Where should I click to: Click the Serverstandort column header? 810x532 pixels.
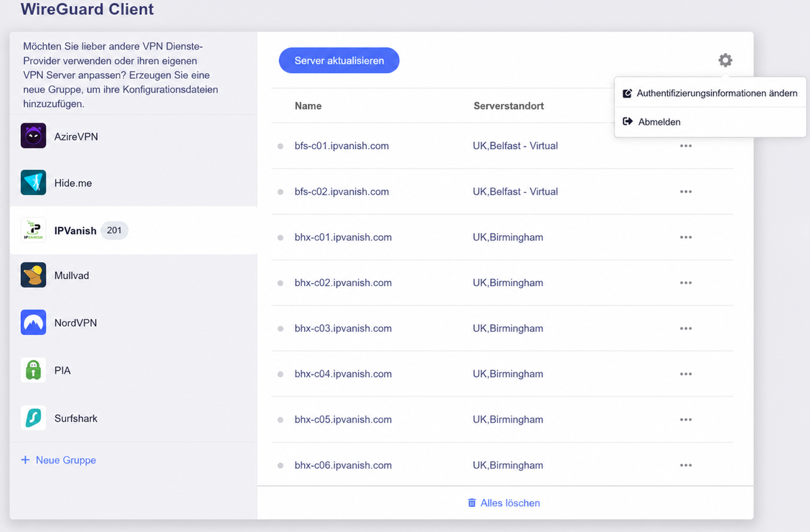click(x=509, y=106)
